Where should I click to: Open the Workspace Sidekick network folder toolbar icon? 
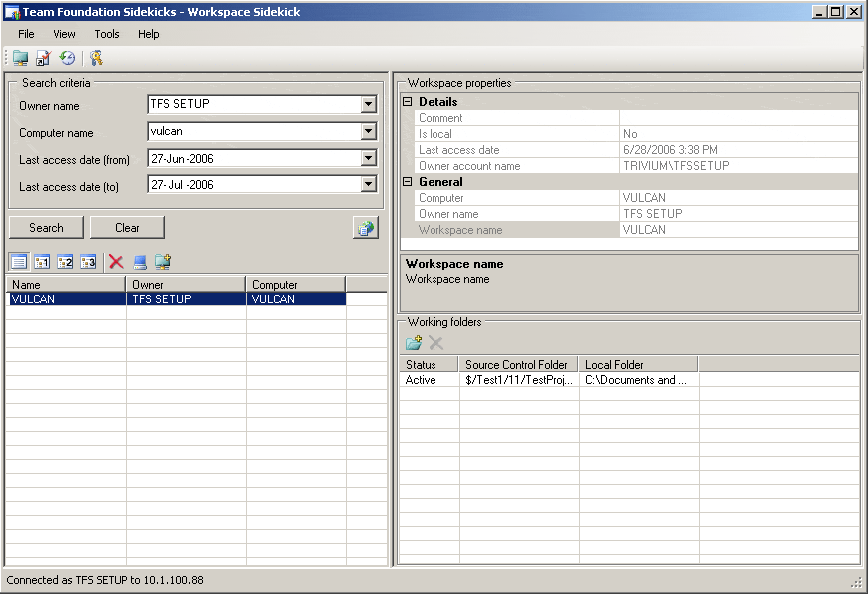21,58
